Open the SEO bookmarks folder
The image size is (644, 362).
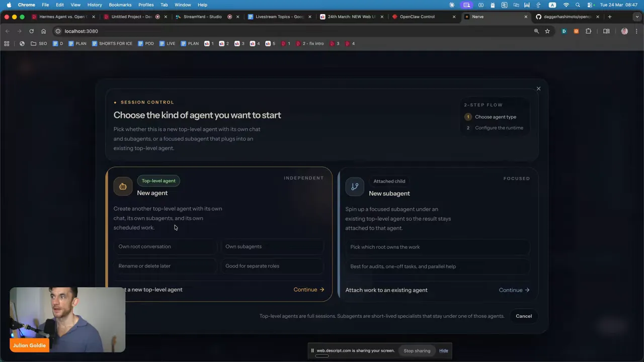point(39,44)
